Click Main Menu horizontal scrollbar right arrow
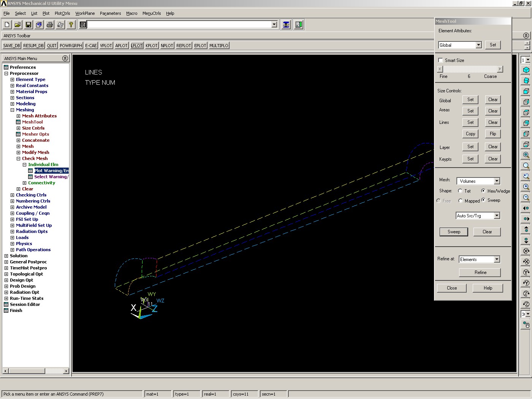This screenshot has height=399, width=532. click(66, 371)
